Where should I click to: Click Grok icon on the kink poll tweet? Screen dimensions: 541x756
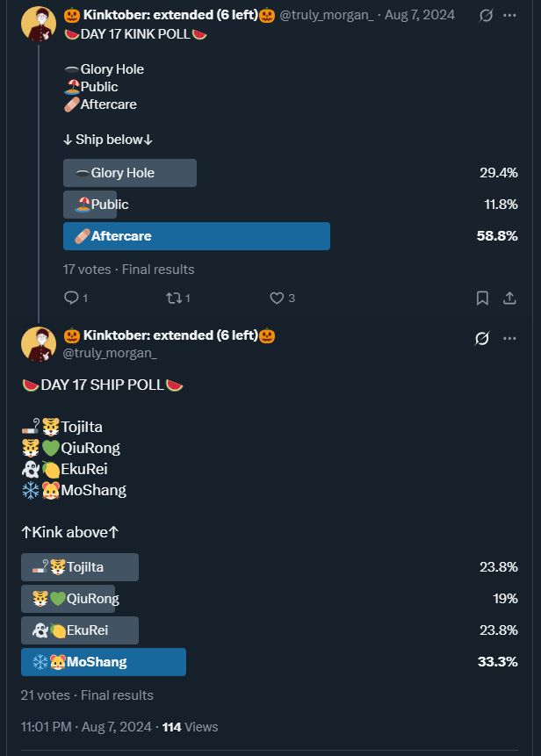point(486,16)
